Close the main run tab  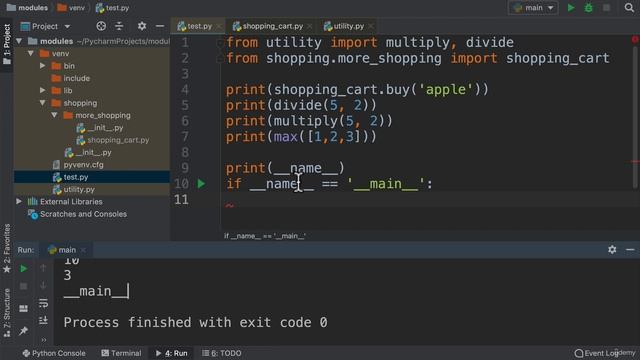click(x=83, y=250)
